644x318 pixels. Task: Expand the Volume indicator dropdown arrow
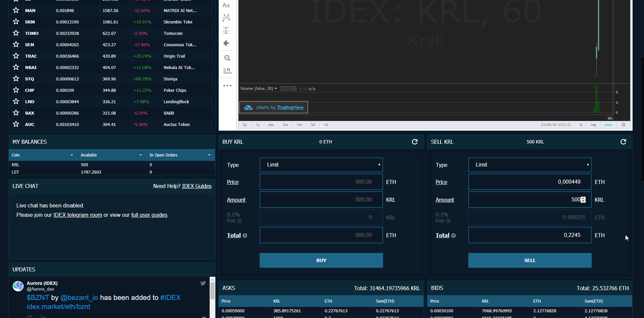click(x=276, y=88)
